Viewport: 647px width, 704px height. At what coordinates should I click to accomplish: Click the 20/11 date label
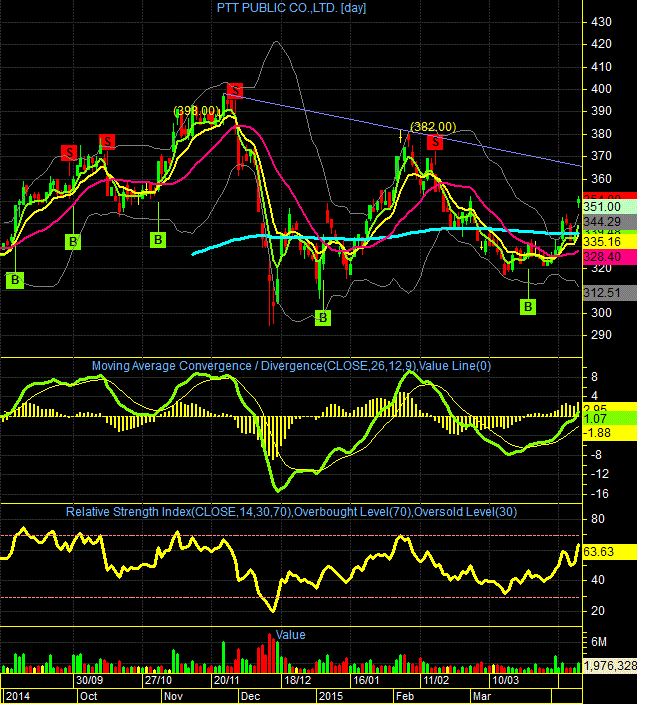[226, 680]
